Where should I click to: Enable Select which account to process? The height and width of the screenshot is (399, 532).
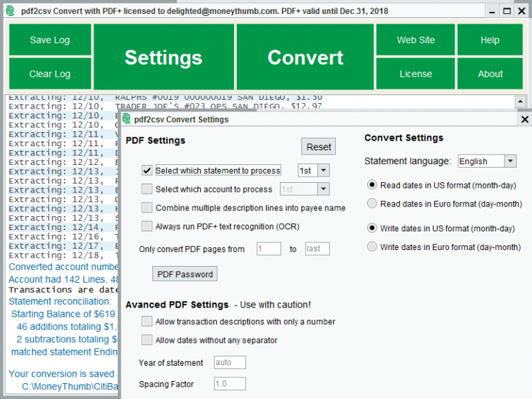[x=147, y=189]
